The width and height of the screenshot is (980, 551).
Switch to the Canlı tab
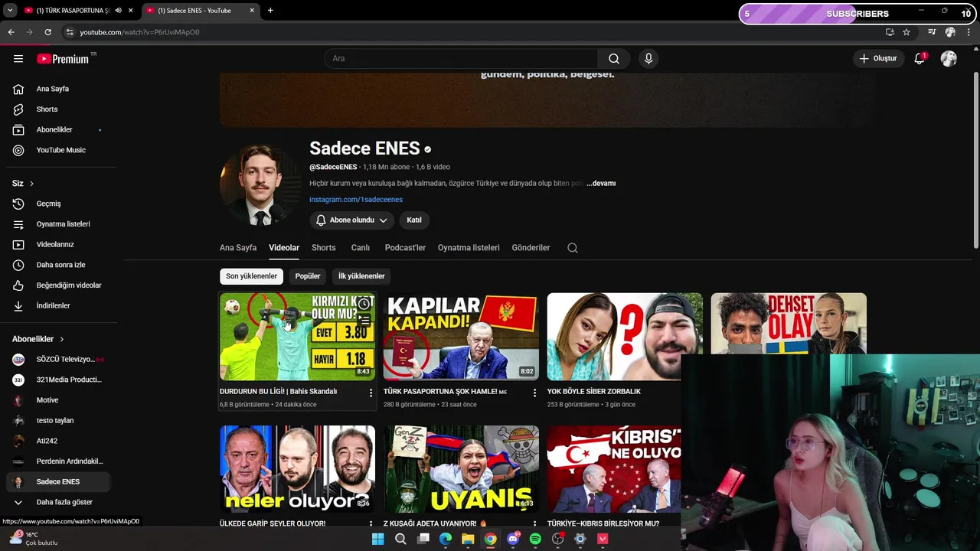click(x=360, y=248)
